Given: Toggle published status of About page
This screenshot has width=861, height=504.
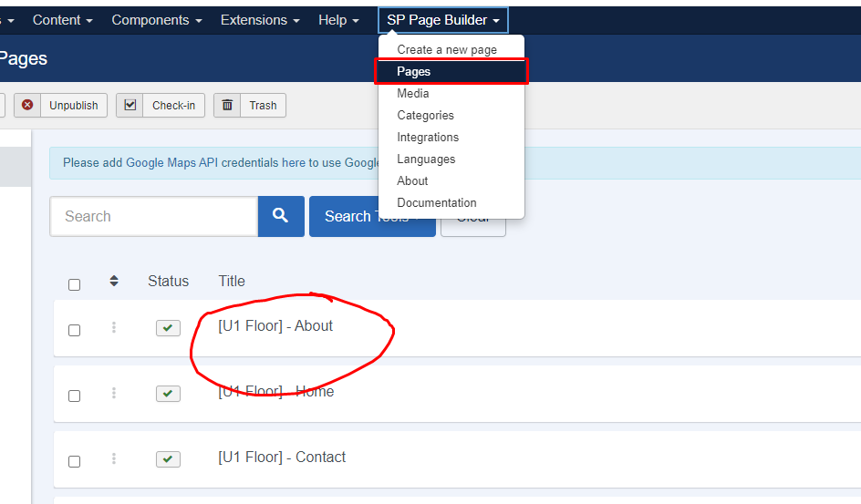Looking at the screenshot, I should (x=168, y=328).
